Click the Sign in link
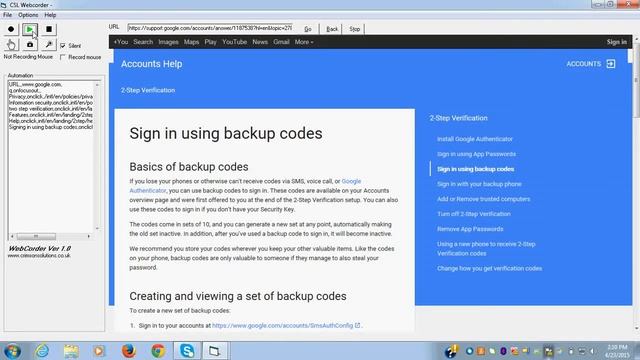This screenshot has width=640, height=360. pos(616,42)
